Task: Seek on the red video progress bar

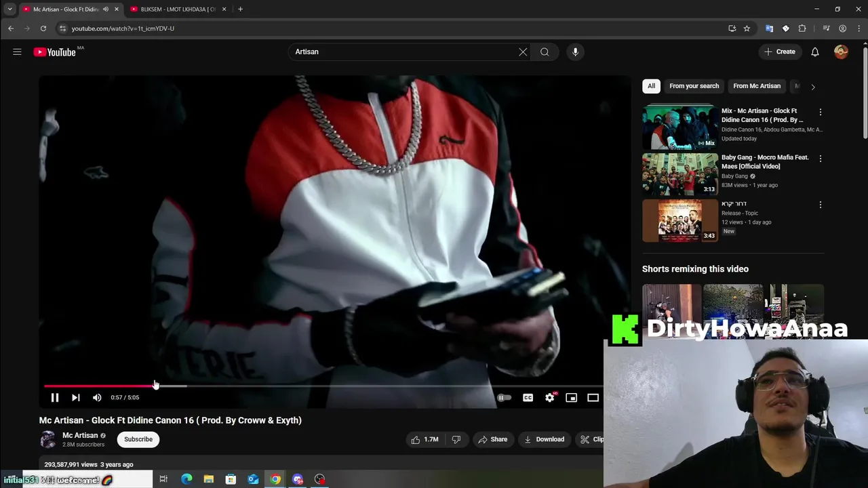Action: (x=99, y=386)
